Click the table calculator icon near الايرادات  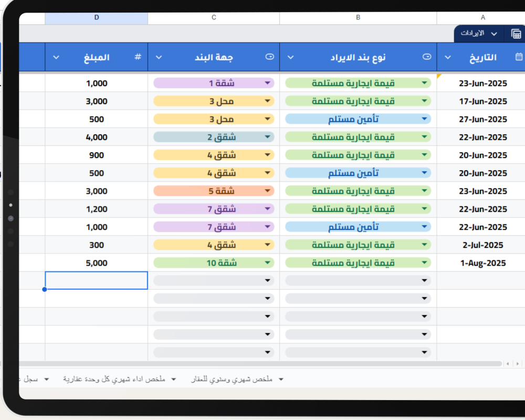click(516, 34)
